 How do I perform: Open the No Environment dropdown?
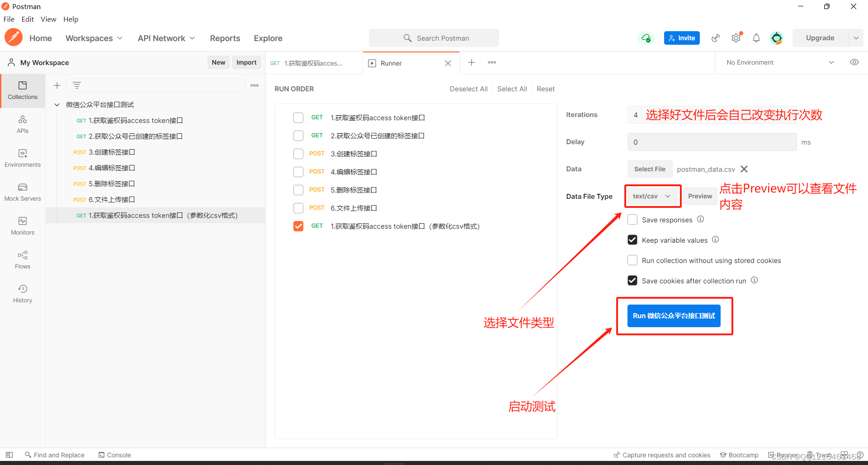click(780, 62)
